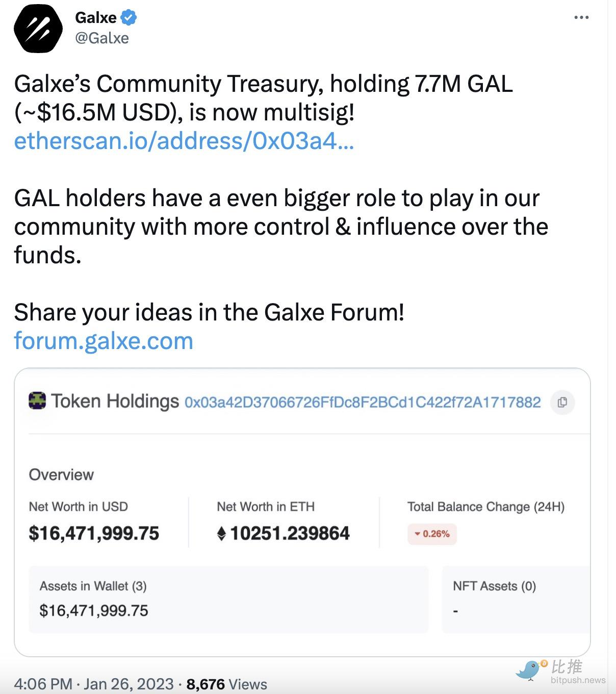Click the Net Worth in ETH value
The height and width of the screenshot is (694, 616).
pos(290,534)
